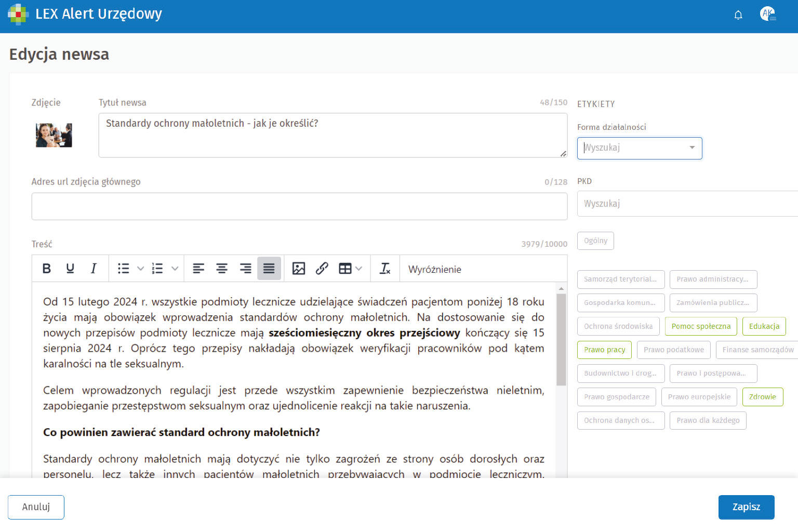
Task: Clear text formatting in the editor
Action: click(385, 269)
